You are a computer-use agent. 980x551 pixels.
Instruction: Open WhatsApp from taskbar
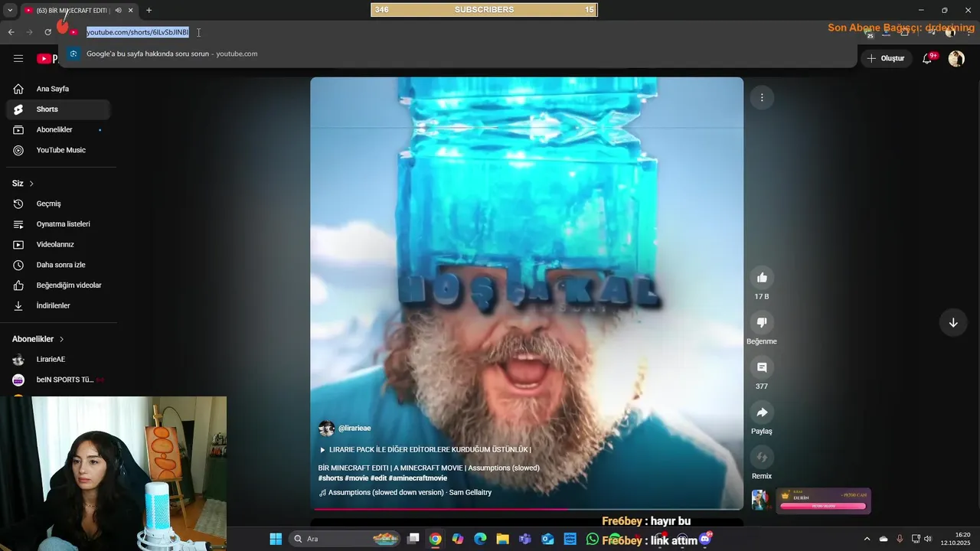point(592,539)
